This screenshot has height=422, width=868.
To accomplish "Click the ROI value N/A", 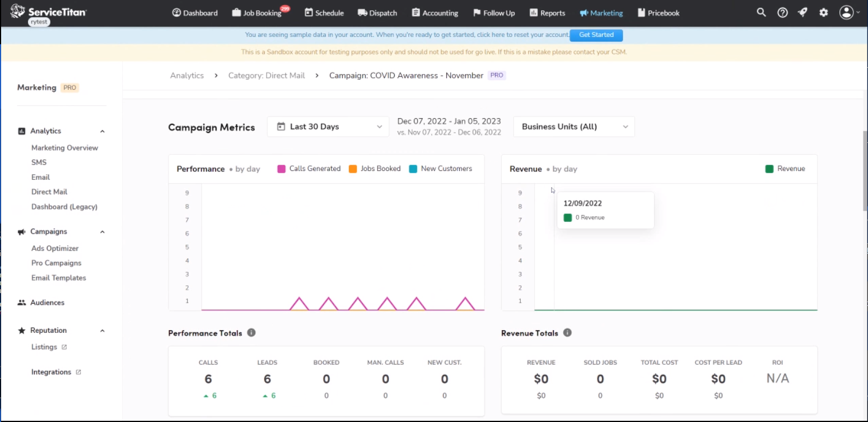I will coord(777,378).
